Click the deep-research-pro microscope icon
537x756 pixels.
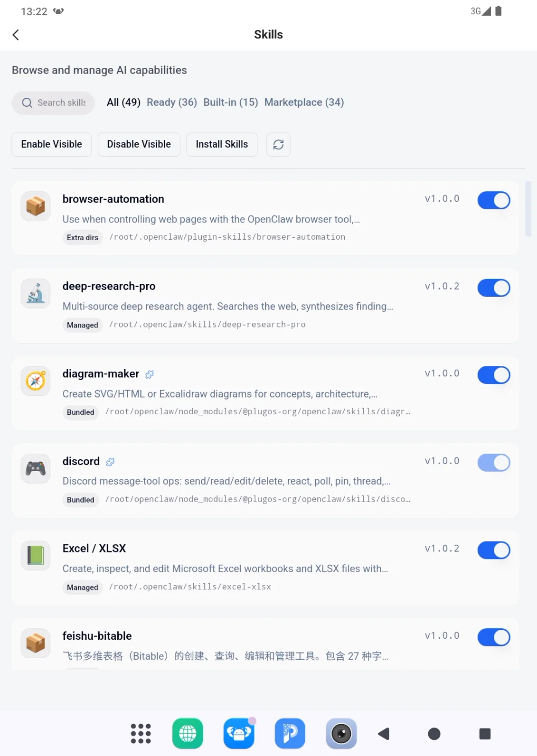pos(36,293)
